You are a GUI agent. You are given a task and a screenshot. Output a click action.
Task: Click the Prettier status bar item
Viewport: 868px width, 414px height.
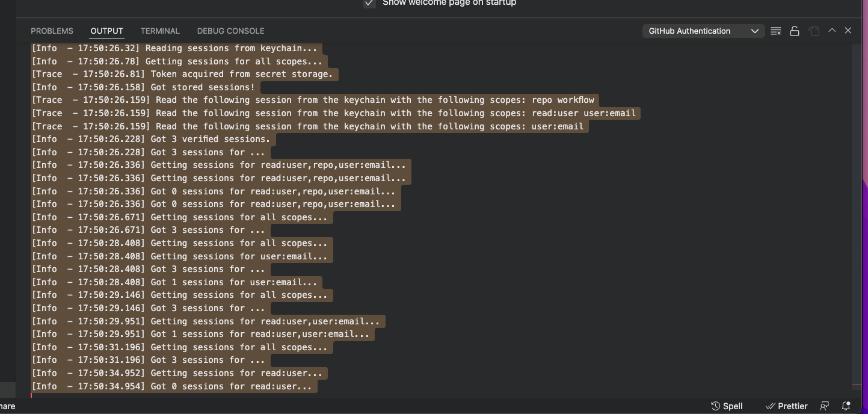786,406
